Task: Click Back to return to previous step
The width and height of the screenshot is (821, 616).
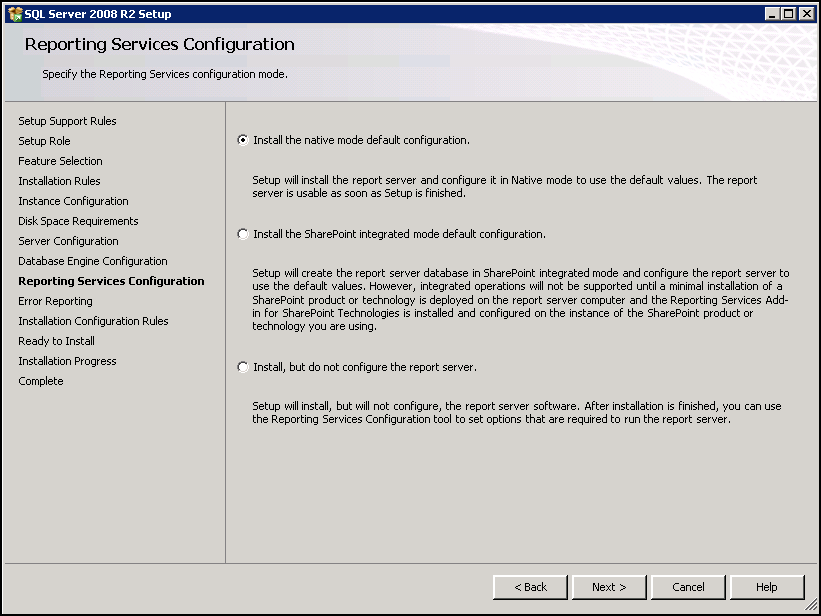Action: (530, 587)
